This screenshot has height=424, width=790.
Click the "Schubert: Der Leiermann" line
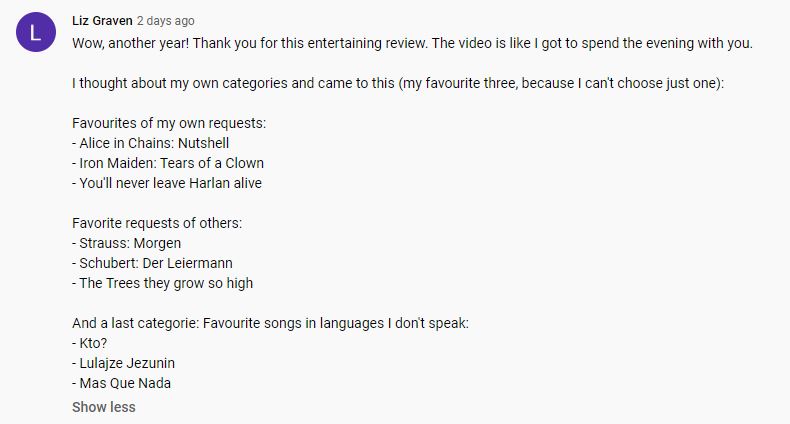tap(152, 263)
